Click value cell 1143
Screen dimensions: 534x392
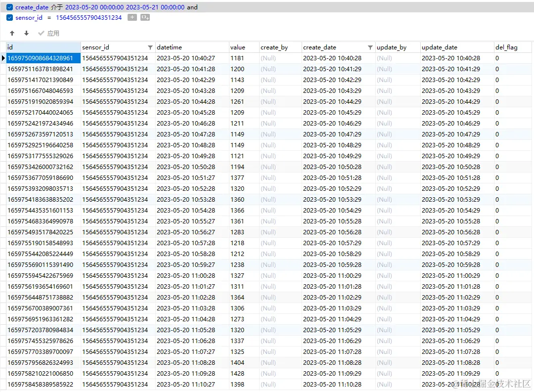pyautogui.click(x=244, y=80)
